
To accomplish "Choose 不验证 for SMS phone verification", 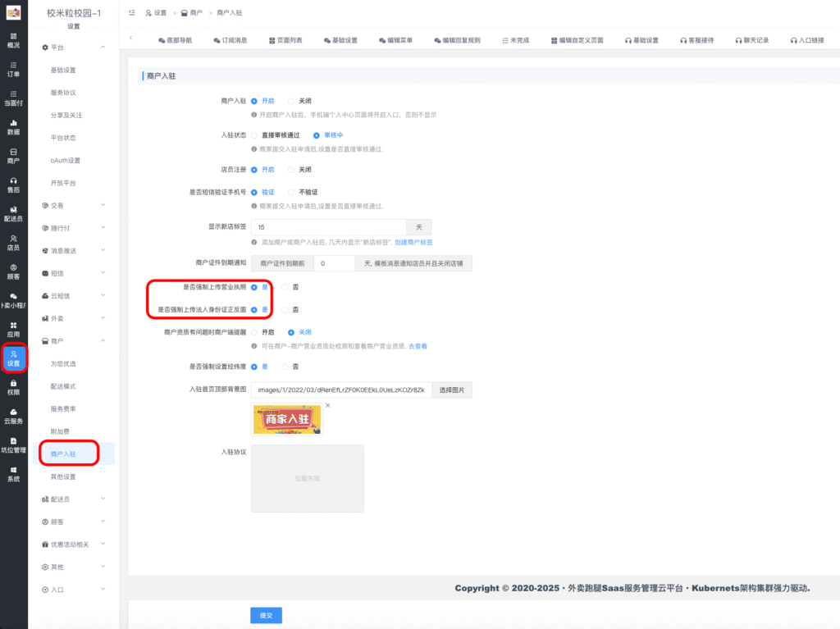I will [x=291, y=192].
